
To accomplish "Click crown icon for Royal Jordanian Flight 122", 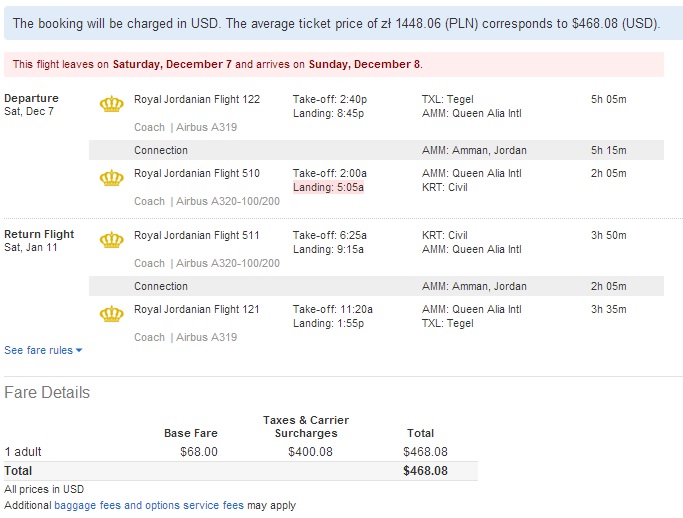I will coord(112,104).
